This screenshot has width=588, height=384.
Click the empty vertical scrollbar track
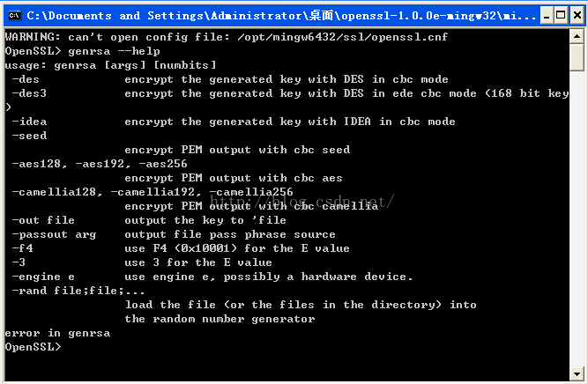[x=577, y=218]
